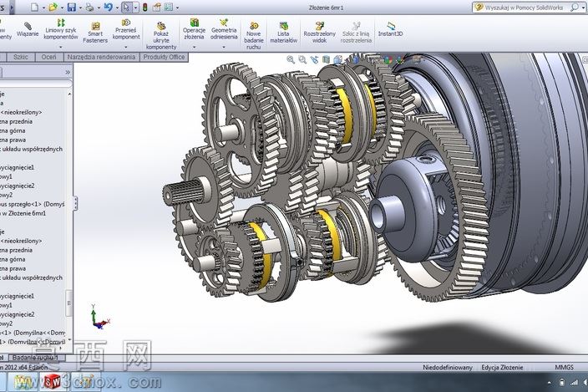The height and width of the screenshot is (392, 588).
Task: Open Lista materiałów
Action: pyautogui.click(x=283, y=33)
